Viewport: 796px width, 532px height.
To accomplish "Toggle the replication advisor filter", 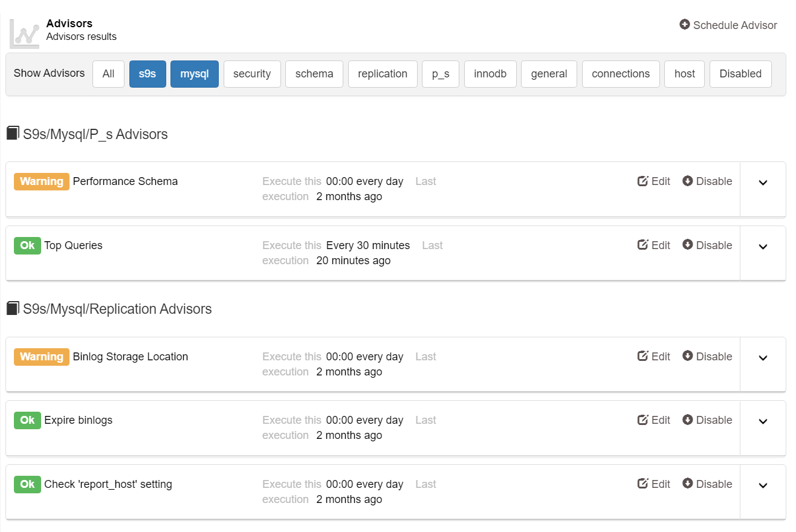I will click(x=383, y=74).
